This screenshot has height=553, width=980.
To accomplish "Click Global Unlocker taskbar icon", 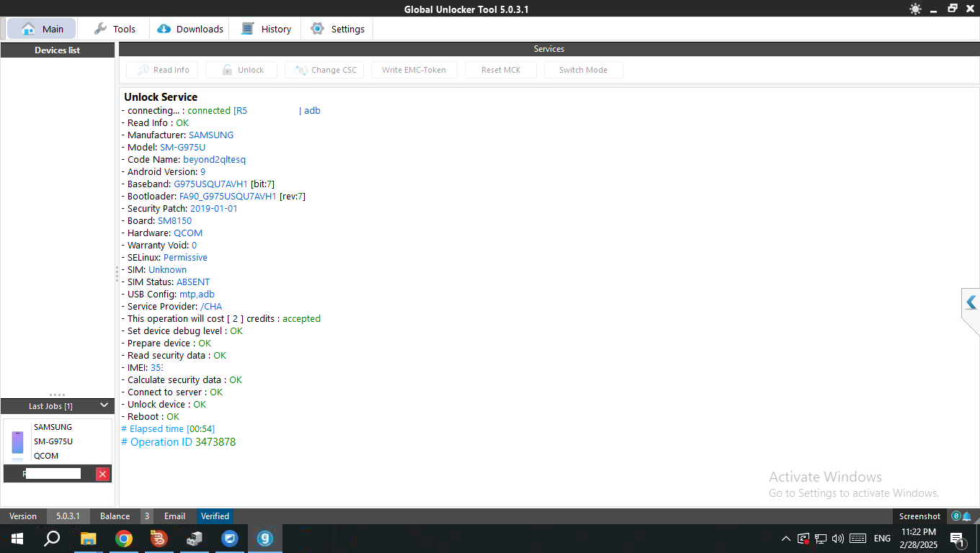I will click(x=265, y=539).
